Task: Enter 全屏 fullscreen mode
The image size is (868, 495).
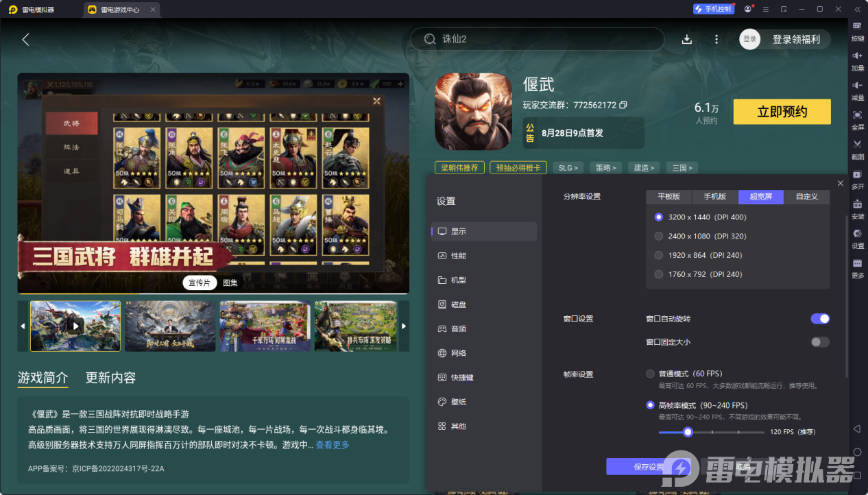Action: tap(858, 120)
